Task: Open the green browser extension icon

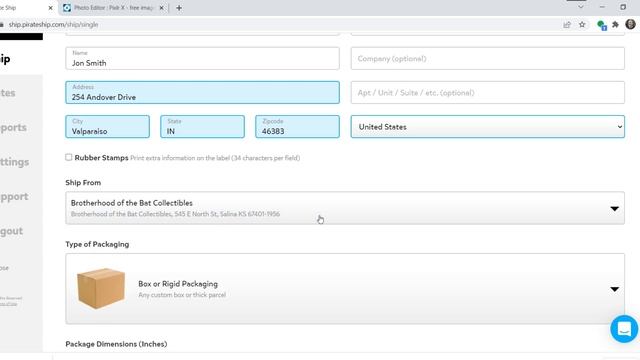Action: point(601,25)
